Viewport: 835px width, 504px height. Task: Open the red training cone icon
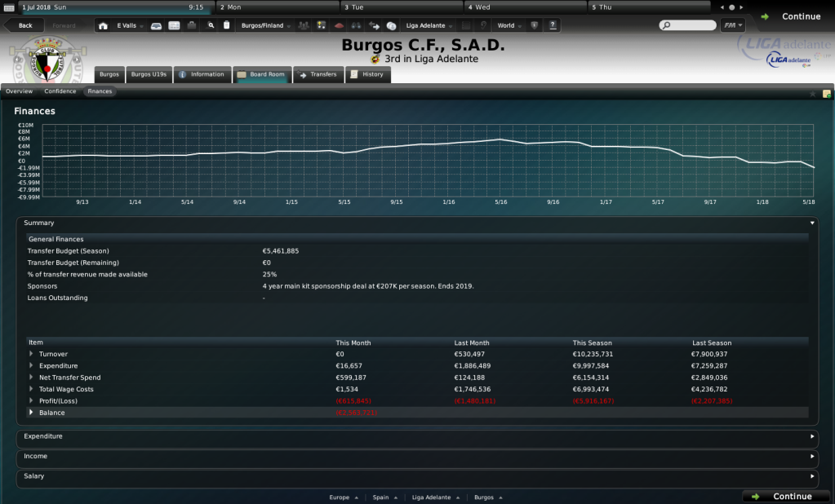coord(339,25)
